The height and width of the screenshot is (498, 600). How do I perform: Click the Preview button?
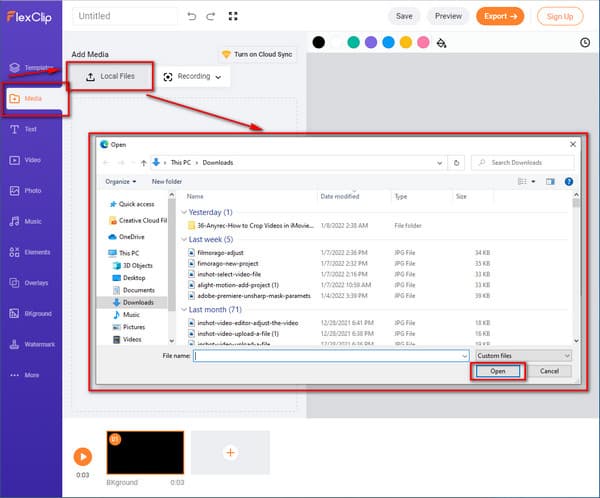click(x=448, y=16)
